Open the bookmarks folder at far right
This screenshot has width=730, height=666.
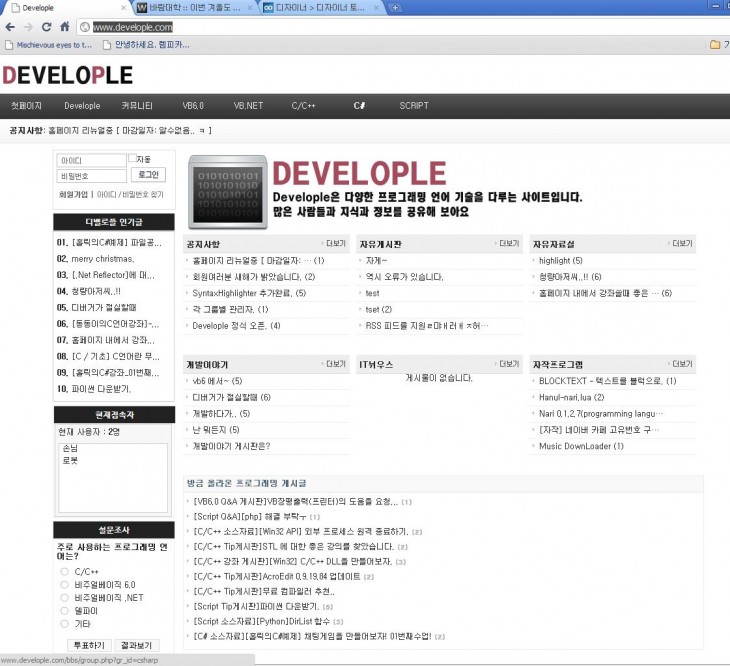[714, 45]
